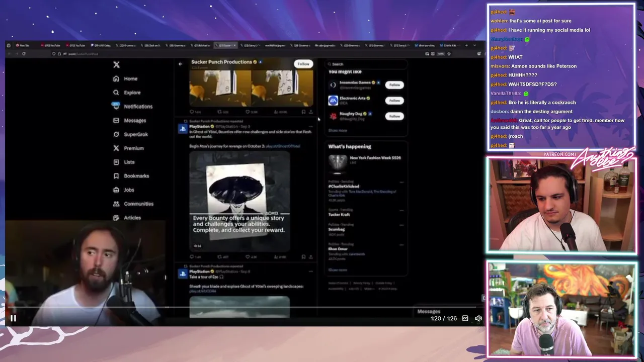Open the Tucker Kraft trending topic
Image resolution: width=644 pixels, height=362 pixels.
click(339, 215)
